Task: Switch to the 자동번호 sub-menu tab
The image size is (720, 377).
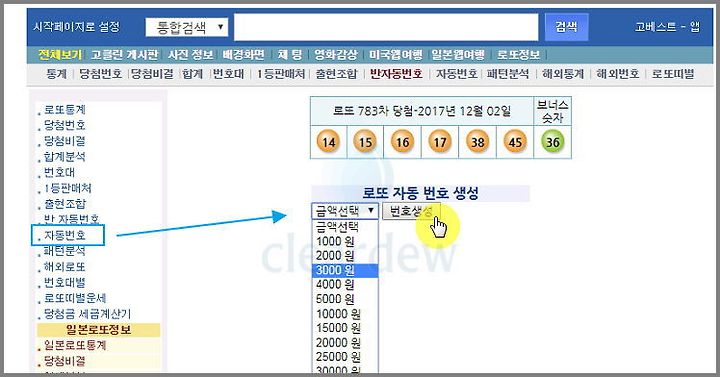Action: point(457,74)
